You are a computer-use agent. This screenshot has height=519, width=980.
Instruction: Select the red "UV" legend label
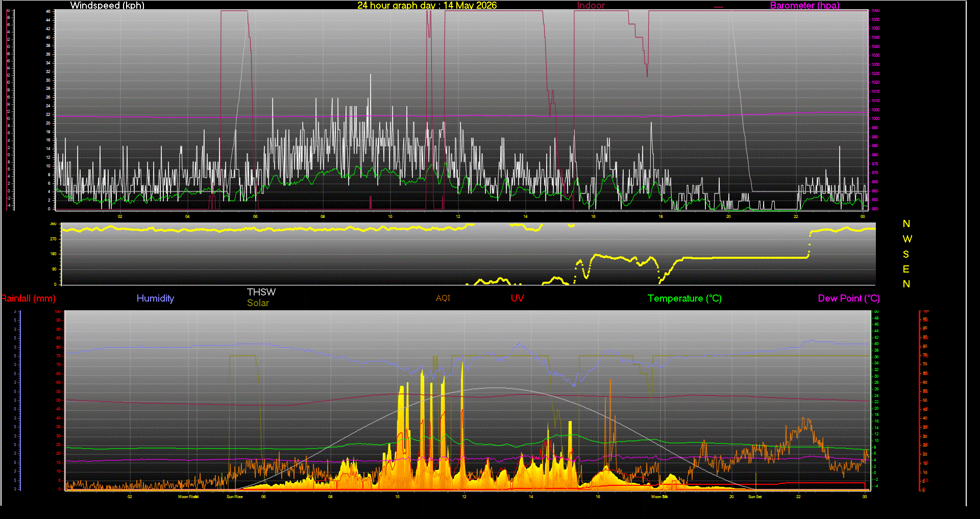coord(517,298)
